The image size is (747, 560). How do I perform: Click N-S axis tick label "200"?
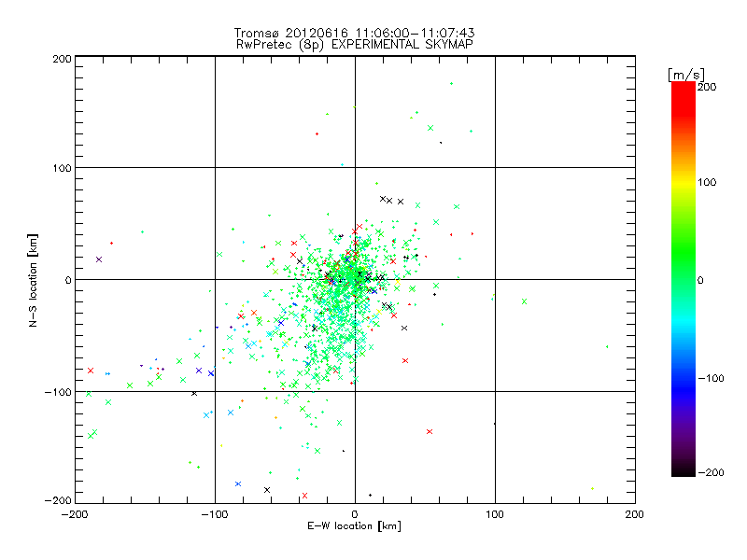click(62, 59)
